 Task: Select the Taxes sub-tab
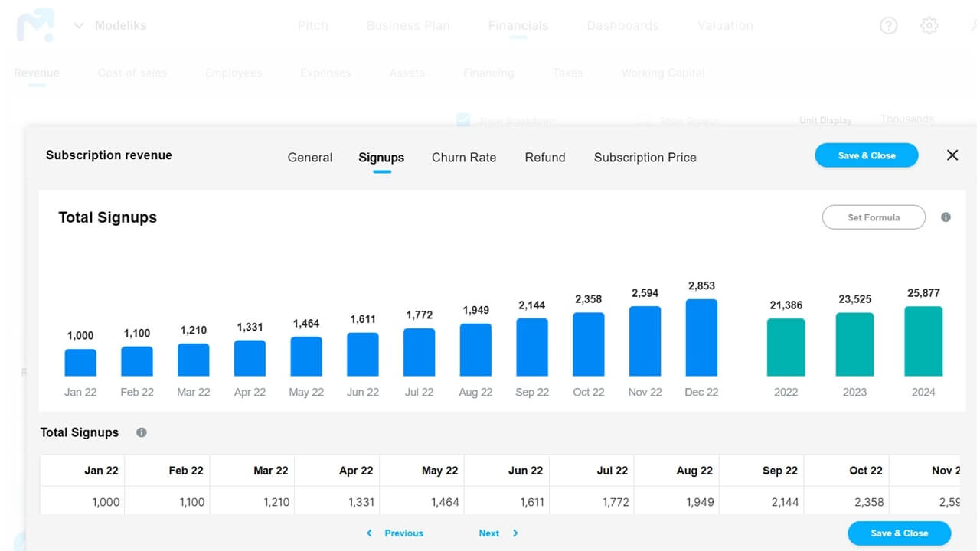pyautogui.click(x=567, y=73)
